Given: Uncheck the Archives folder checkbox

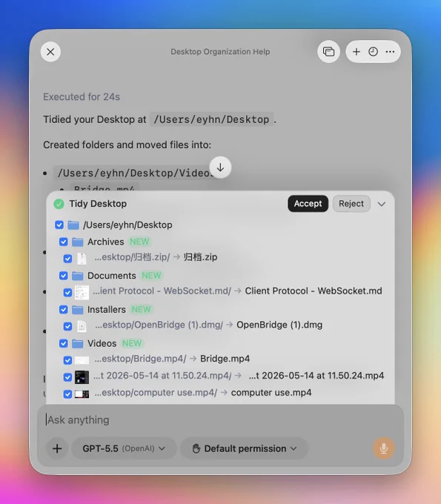Looking at the screenshot, I should 63,242.
